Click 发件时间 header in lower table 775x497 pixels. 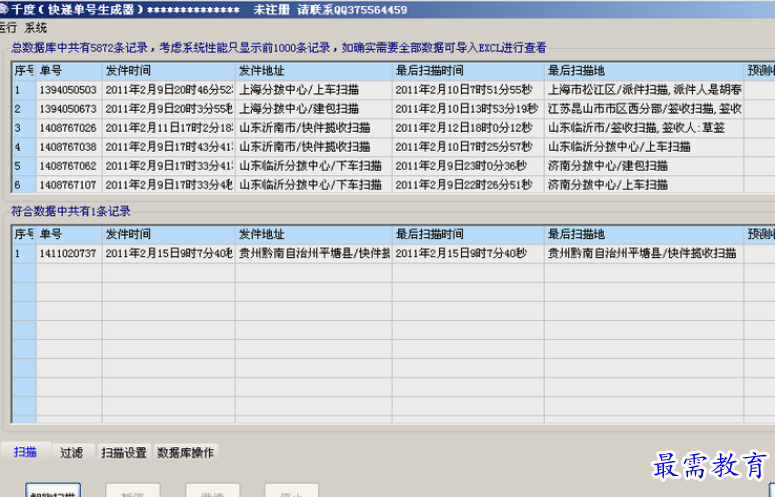[169, 234]
